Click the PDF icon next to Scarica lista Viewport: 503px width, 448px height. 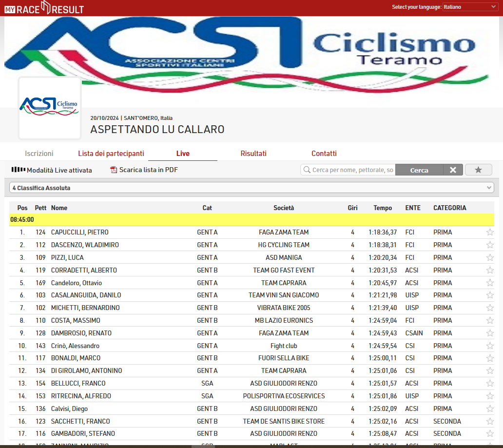(114, 170)
